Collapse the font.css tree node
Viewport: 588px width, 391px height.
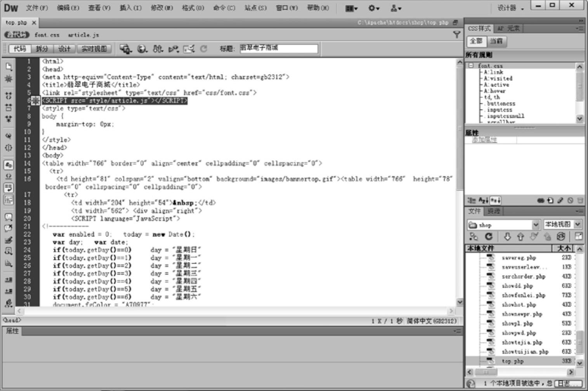coord(471,66)
